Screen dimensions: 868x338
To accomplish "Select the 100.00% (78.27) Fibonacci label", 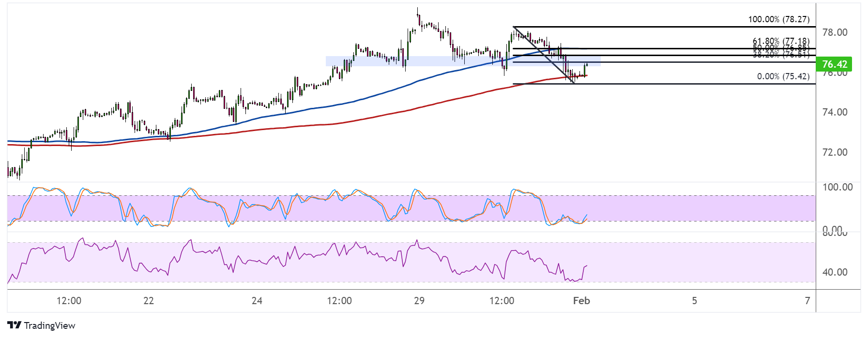I will [778, 19].
